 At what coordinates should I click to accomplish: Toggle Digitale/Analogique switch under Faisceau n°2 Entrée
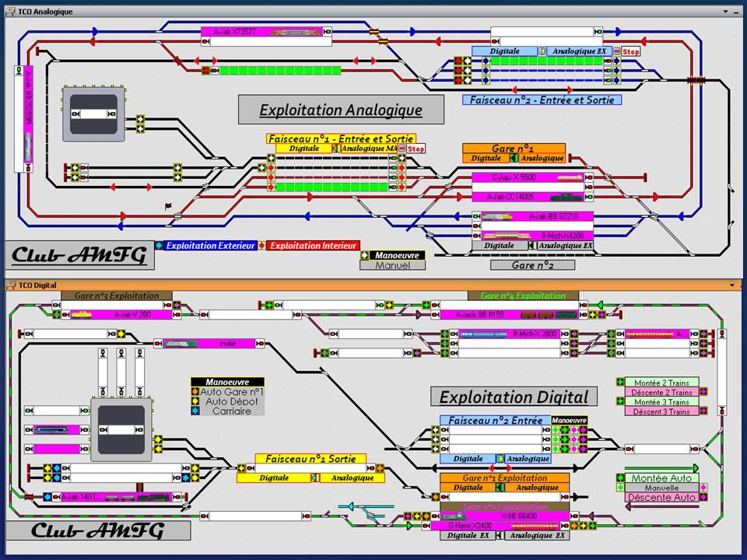pos(500,459)
